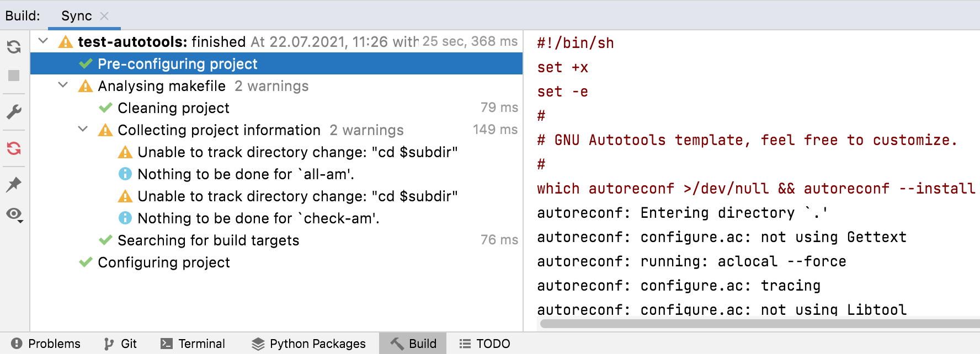This screenshot has height=354, width=980.
Task: Open the eye view options icon
Action: pos(14,214)
